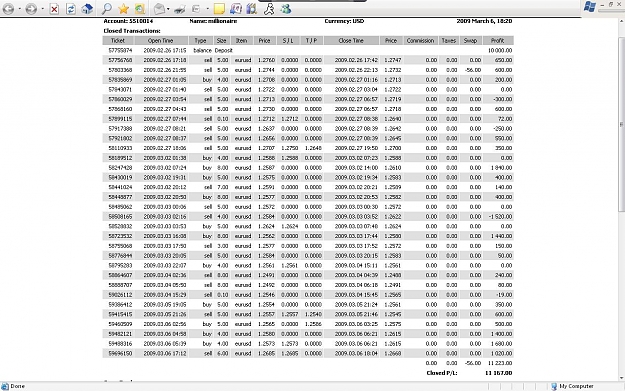625x391 pixels.
Task: Click the Swap column header
Action: 471,41
